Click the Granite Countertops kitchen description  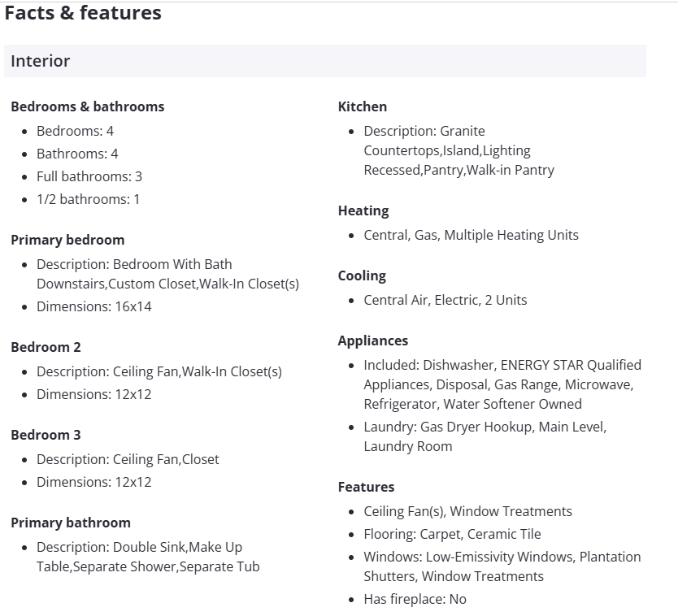click(x=459, y=150)
